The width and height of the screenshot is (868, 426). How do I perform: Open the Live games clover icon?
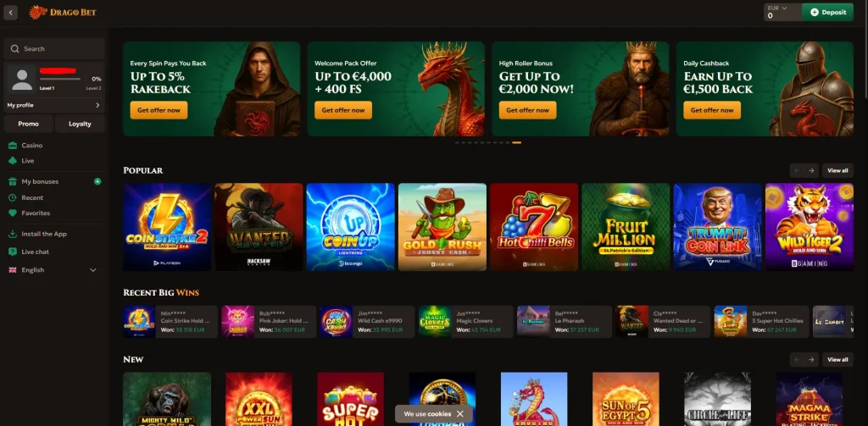pos(13,160)
